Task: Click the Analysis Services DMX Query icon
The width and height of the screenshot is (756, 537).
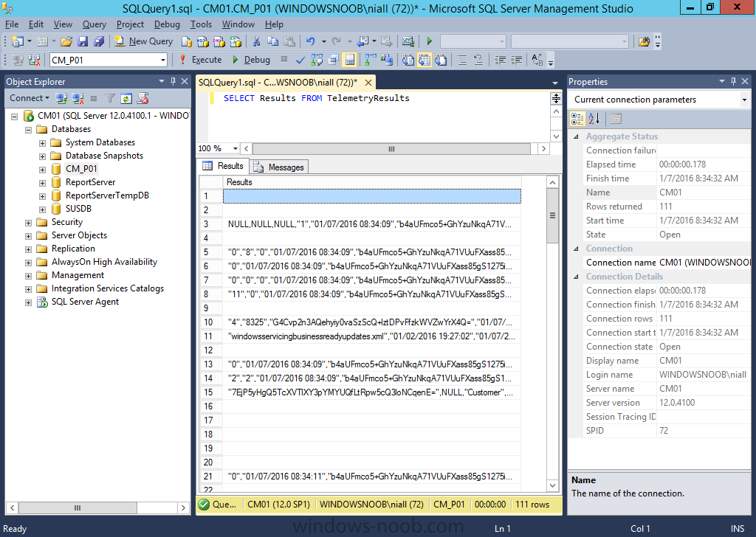Action: coord(219,41)
